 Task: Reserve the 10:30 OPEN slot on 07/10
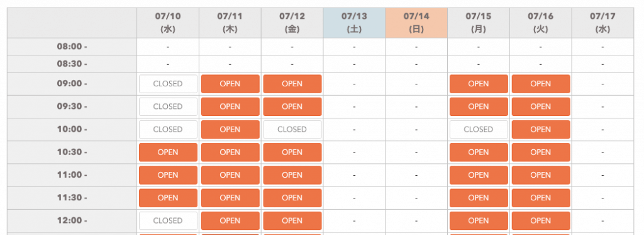168,152
